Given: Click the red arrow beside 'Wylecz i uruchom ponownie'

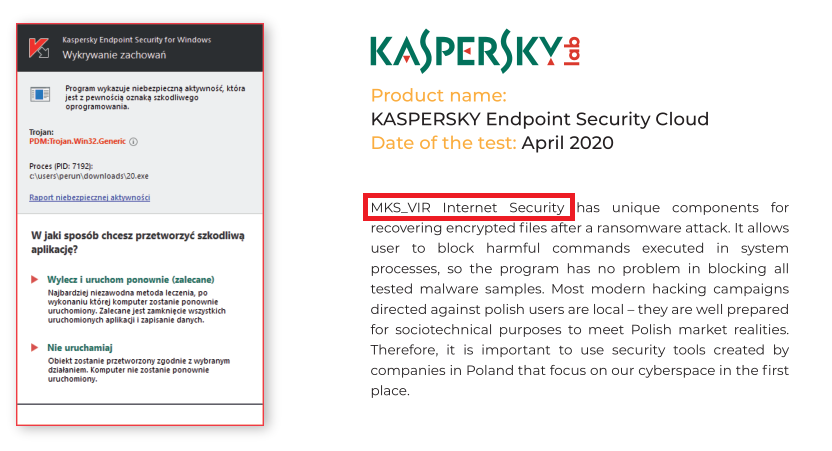Looking at the screenshot, I should pos(35,279).
